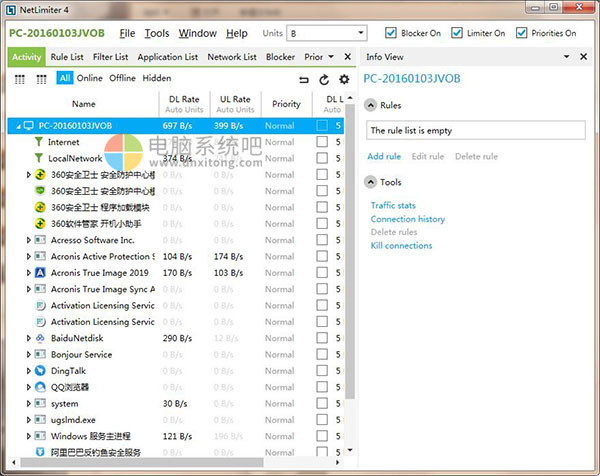Toggle the Limiter On checkbox
600x476 pixels.
pos(457,33)
